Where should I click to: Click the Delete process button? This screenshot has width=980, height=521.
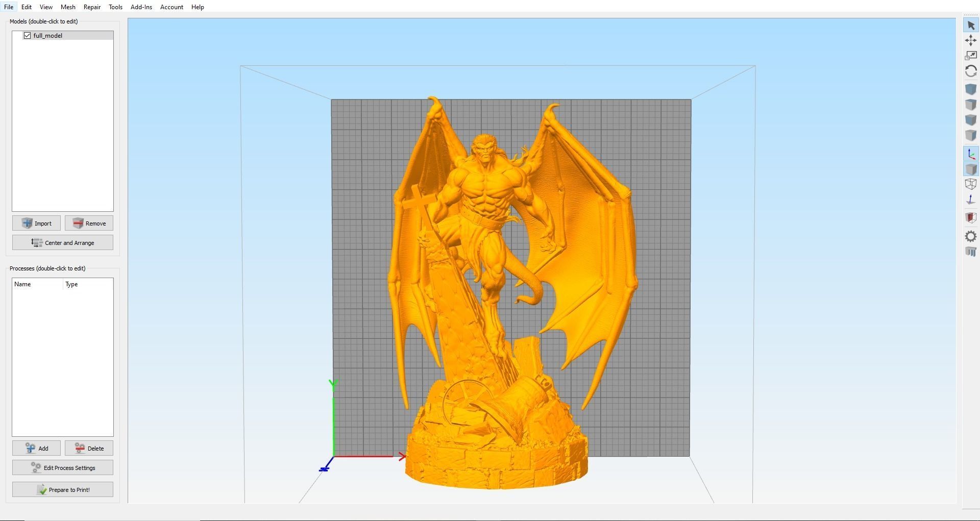tap(89, 448)
